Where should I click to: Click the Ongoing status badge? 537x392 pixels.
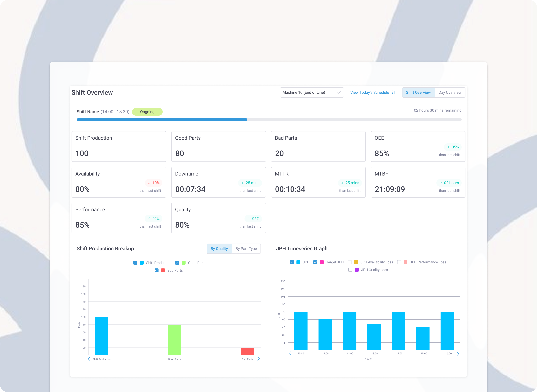(147, 112)
